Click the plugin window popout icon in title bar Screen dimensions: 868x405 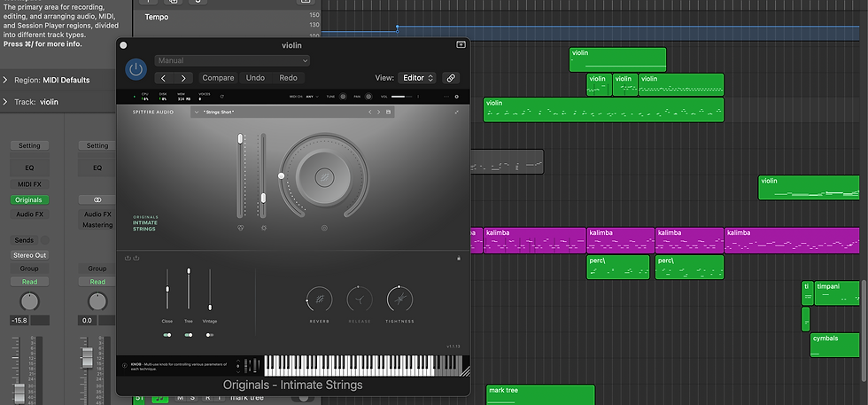coord(461,45)
